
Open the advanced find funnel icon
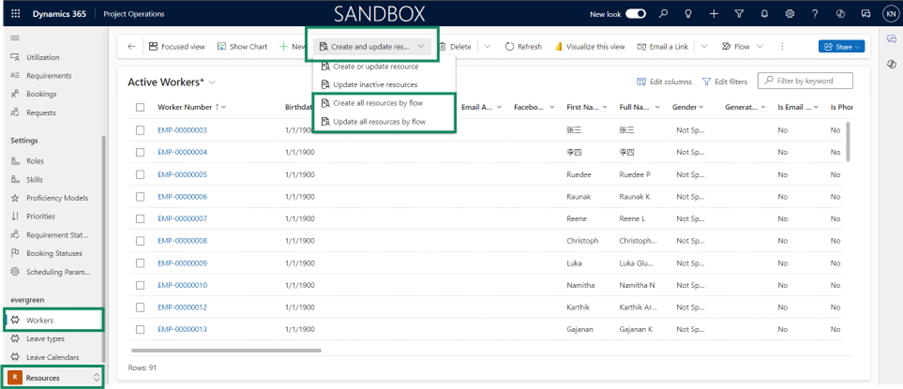[x=739, y=14]
